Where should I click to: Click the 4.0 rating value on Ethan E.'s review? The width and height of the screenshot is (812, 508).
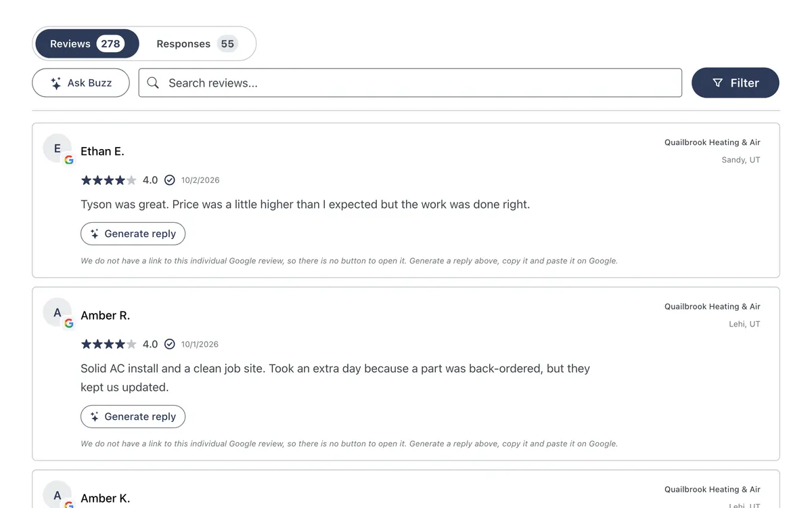[150, 180]
